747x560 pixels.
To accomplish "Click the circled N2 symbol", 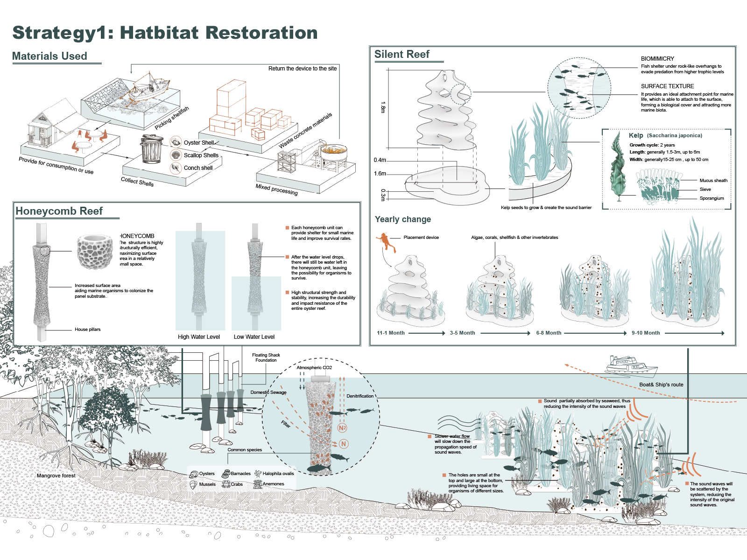I will click(x=342, y=428).
